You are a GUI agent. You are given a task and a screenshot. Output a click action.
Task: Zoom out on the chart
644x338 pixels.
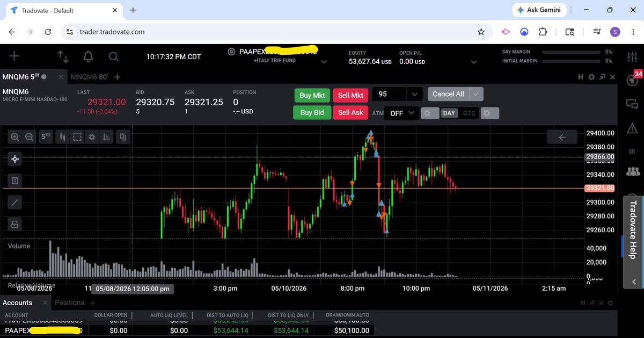click(29, 137)
